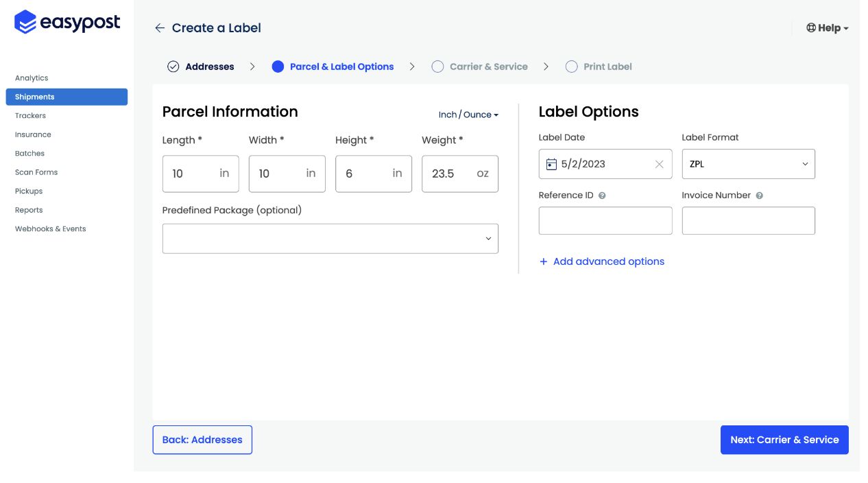Click the Addresses step checkmark icon
Screen dimensions: 868x483
tap(173, 67)
